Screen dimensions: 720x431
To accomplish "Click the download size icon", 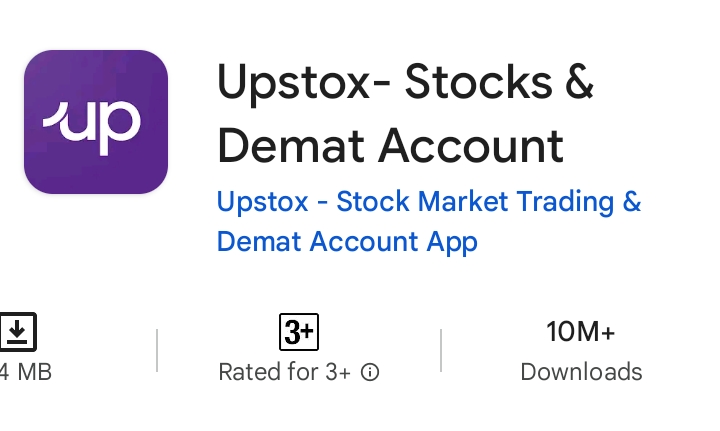I will point(17,332).
